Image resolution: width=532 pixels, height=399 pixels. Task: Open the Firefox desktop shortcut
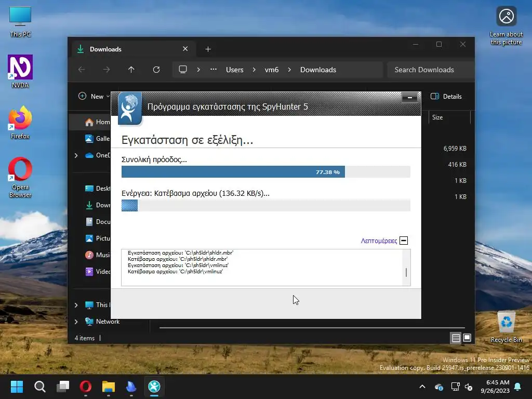[20, 122]
